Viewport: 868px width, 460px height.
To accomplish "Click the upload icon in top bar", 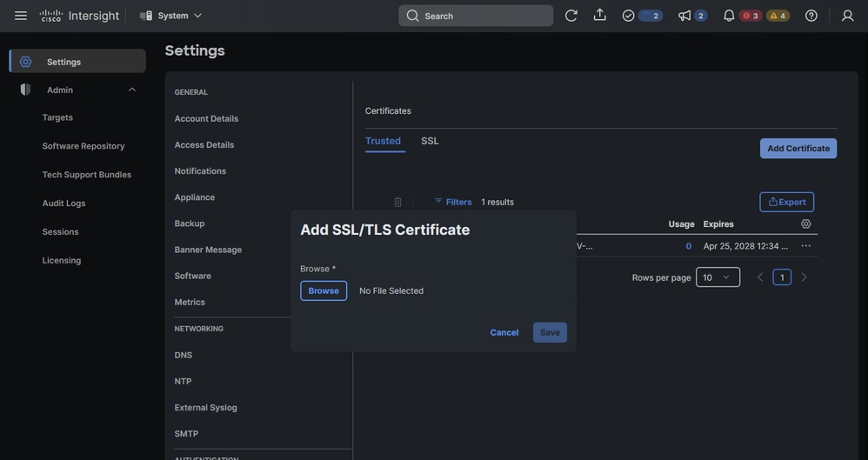I will coord(599,16).
